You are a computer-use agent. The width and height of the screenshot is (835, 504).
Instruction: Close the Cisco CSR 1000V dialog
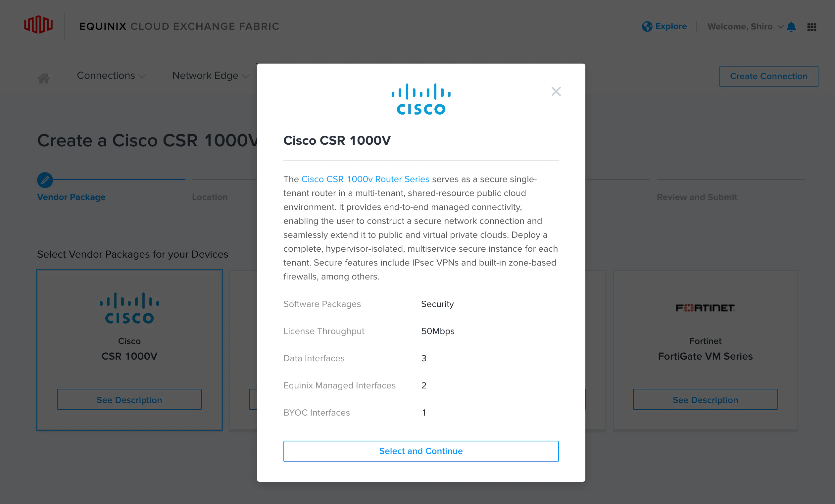click(556, 91)
